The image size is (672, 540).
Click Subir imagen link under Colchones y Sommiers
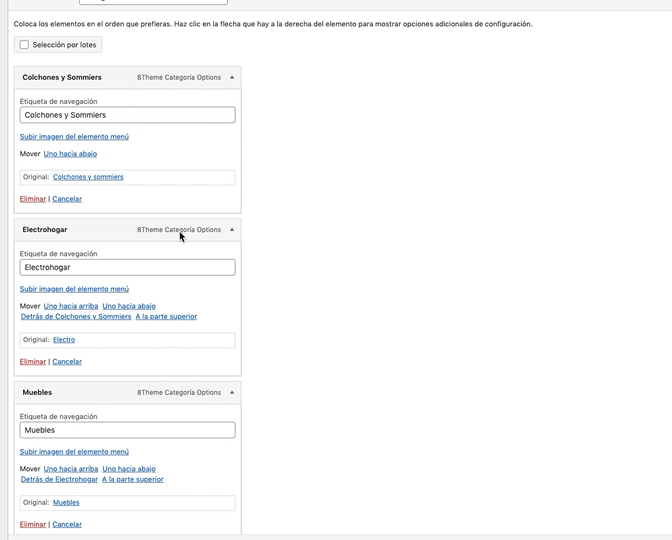click(74, 137)
